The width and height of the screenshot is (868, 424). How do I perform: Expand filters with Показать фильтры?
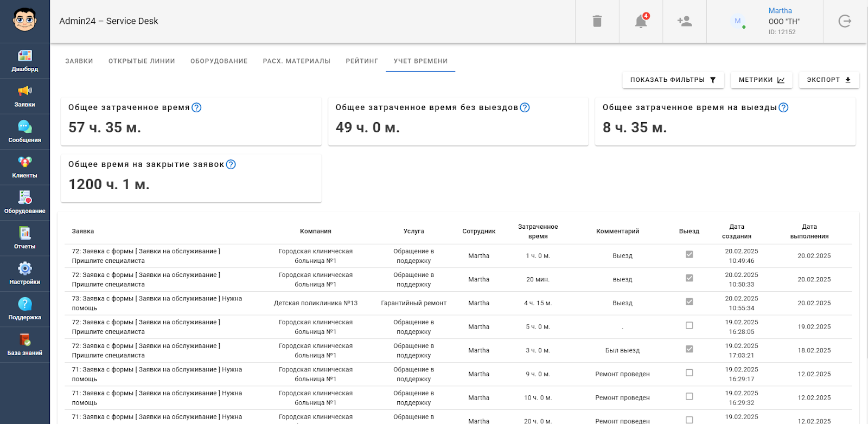(673, 80)
